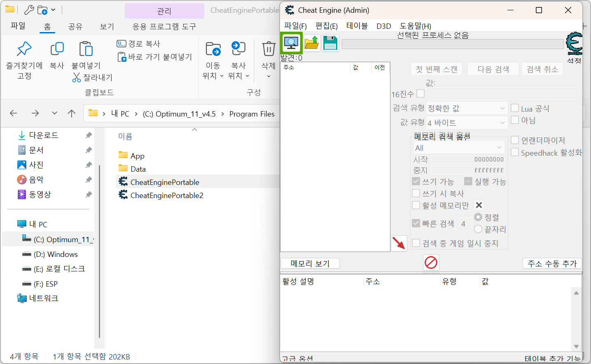This screenshot has height=364, width=591.
Task: Select the 끝자리 radio button
Action: [x=478, y=229]
